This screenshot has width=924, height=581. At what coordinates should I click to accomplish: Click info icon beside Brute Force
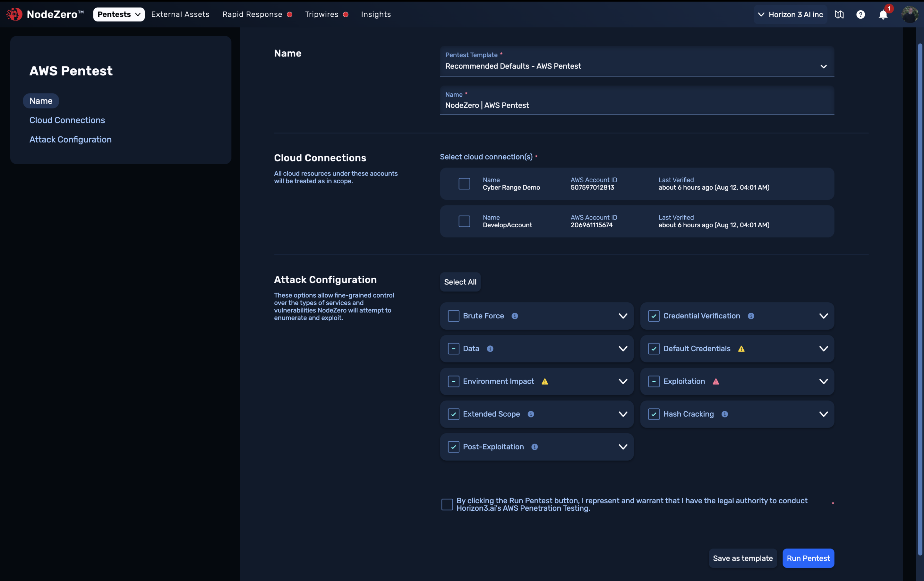[515, 316]
